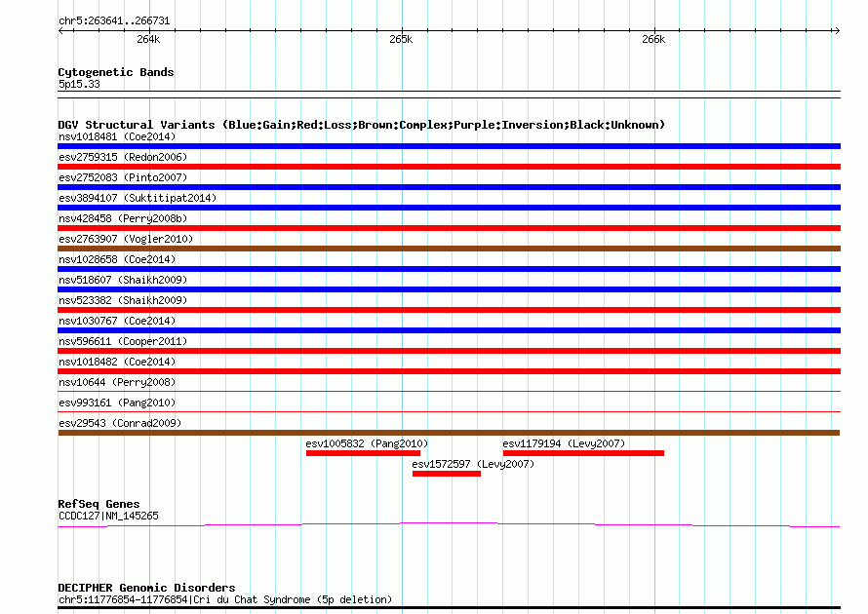Click the 265k mark on the ruler
The height and width of the screenshot is (614, 868).
401,39
